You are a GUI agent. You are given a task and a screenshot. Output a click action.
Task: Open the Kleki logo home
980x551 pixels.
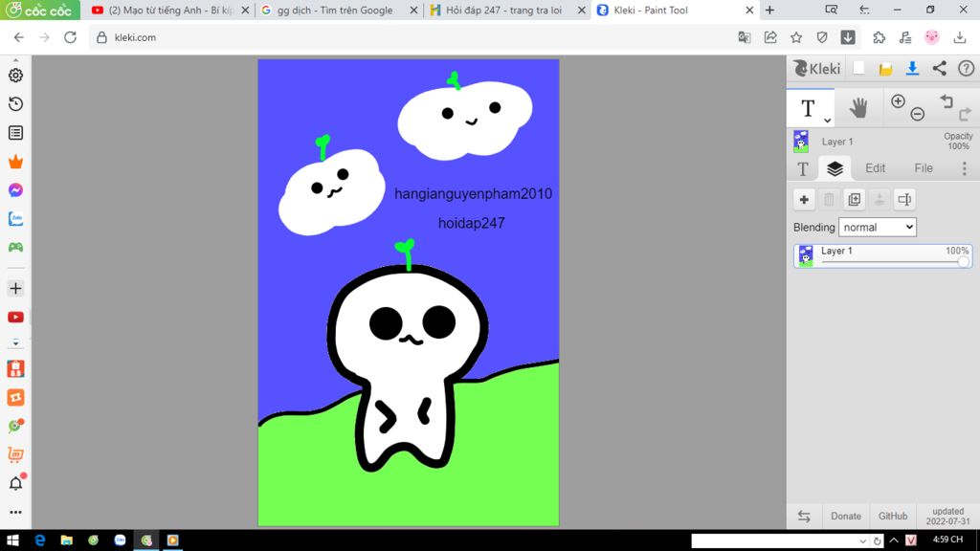pos(816,69)
